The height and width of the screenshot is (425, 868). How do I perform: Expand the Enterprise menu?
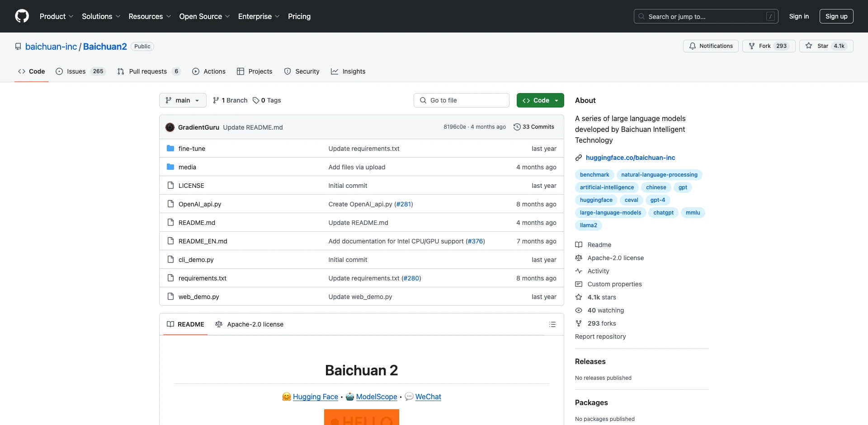(x=259, y=16)
